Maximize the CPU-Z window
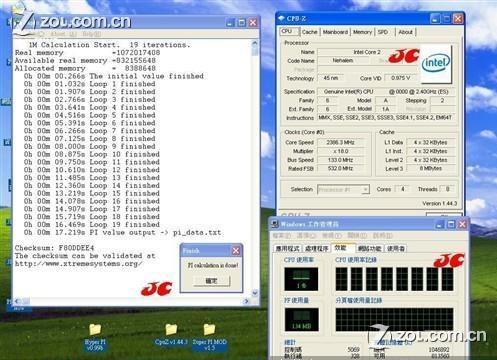Screen dimensions: 497x360 pos(446,19)
